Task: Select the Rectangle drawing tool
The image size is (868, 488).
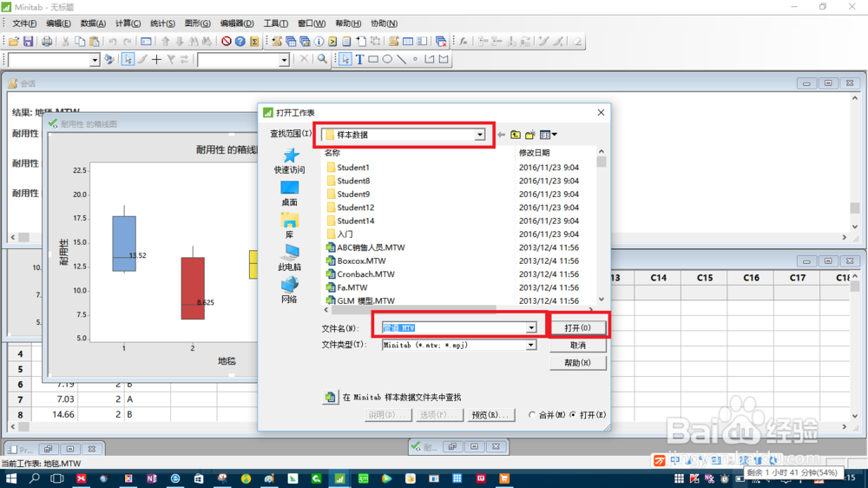Action: tap(373, 59)
